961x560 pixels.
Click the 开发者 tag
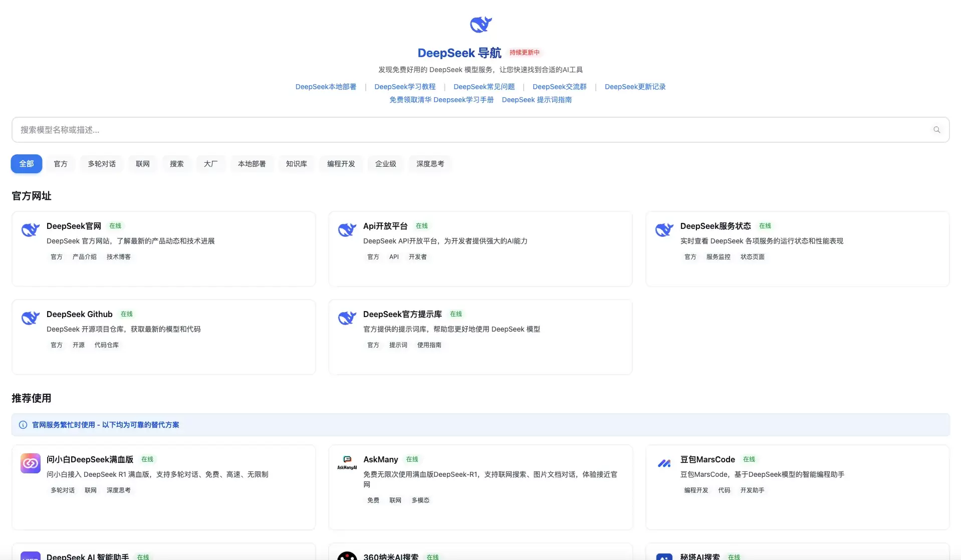(418, 257)
